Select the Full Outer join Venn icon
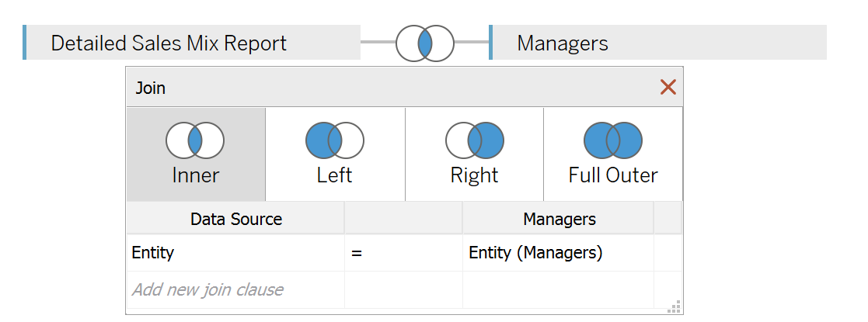868x322 pixels. pyautogui.click(x=613, y=140)
